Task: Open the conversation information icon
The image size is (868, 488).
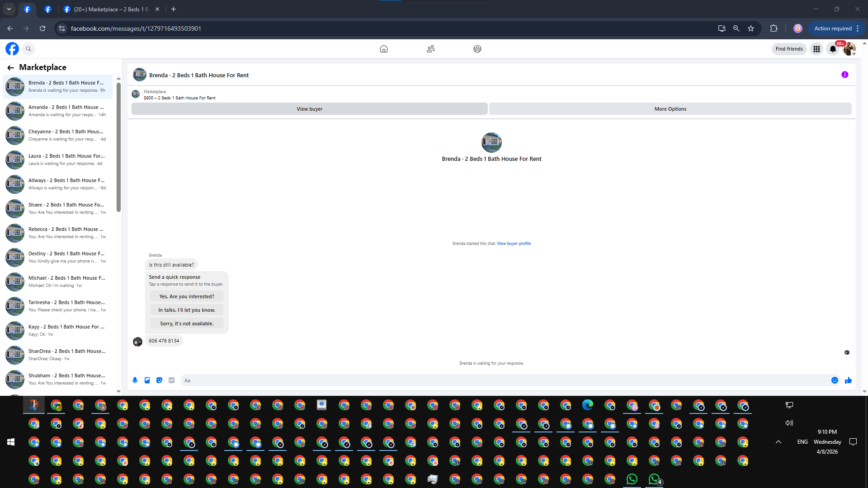Action: (844, 75)
